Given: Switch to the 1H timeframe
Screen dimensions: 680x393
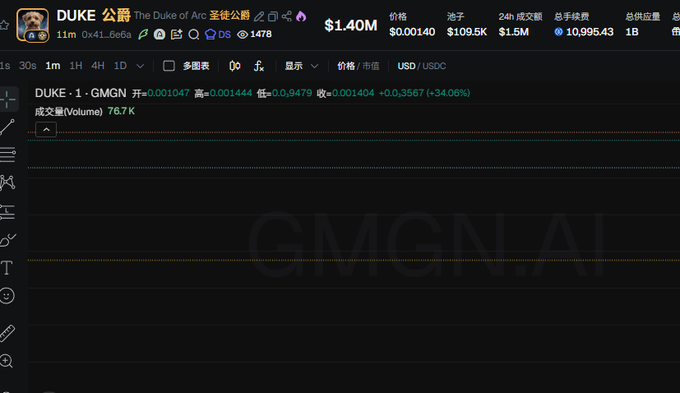Looking at the screenshot, I should tap(76, 66).
